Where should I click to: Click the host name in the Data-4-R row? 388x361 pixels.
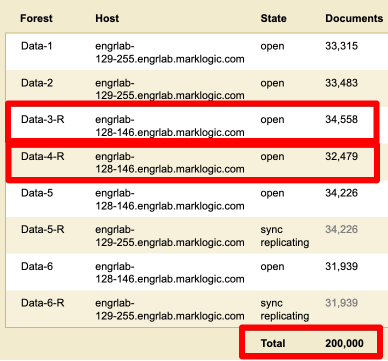click(x=170, y=163)
